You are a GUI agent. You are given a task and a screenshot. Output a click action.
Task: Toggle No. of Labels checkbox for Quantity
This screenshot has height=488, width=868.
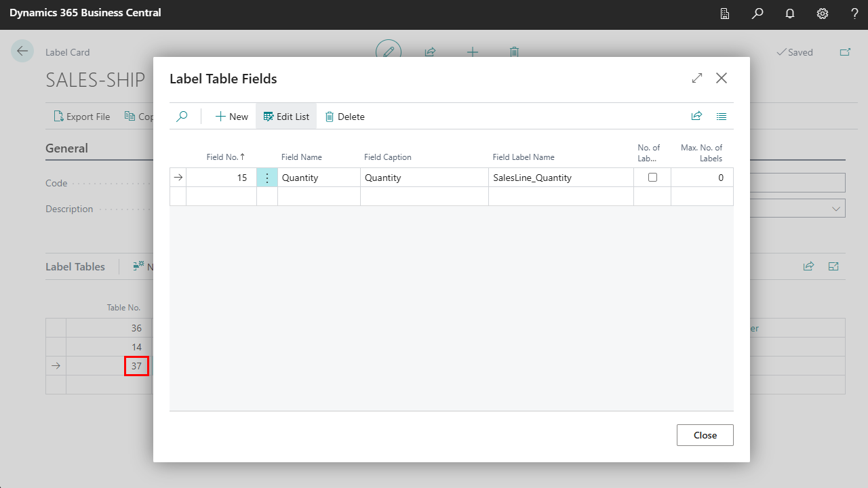[x=652, y=178]
